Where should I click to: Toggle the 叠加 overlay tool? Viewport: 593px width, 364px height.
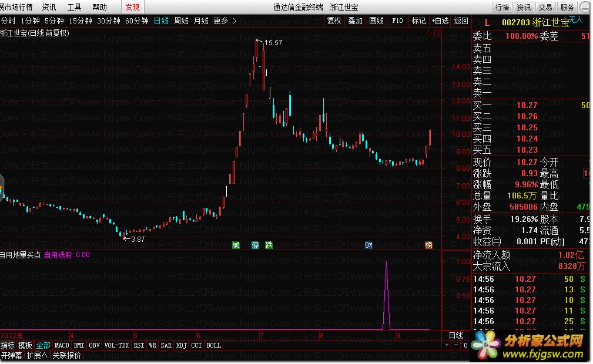coord(355,21)
